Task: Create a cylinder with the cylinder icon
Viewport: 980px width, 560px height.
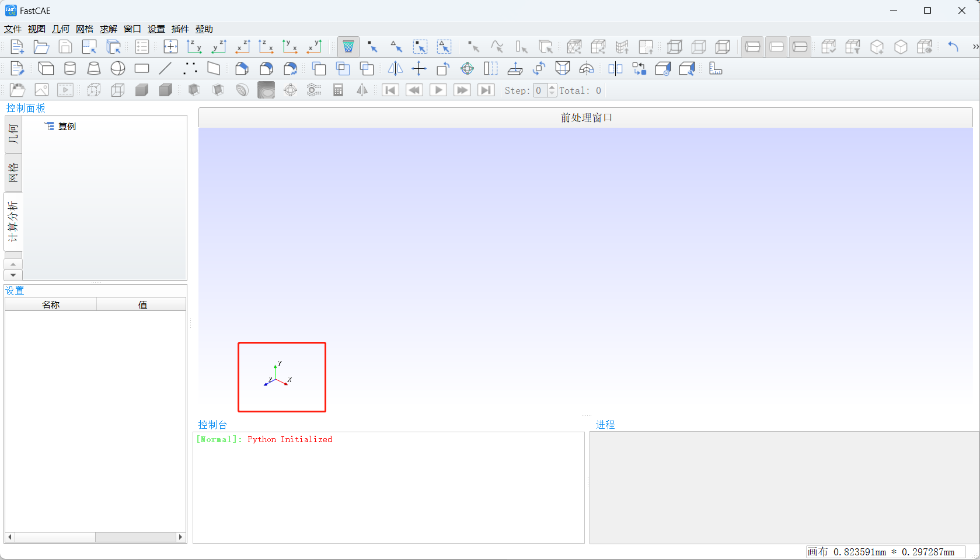Action: coord(70,69)
